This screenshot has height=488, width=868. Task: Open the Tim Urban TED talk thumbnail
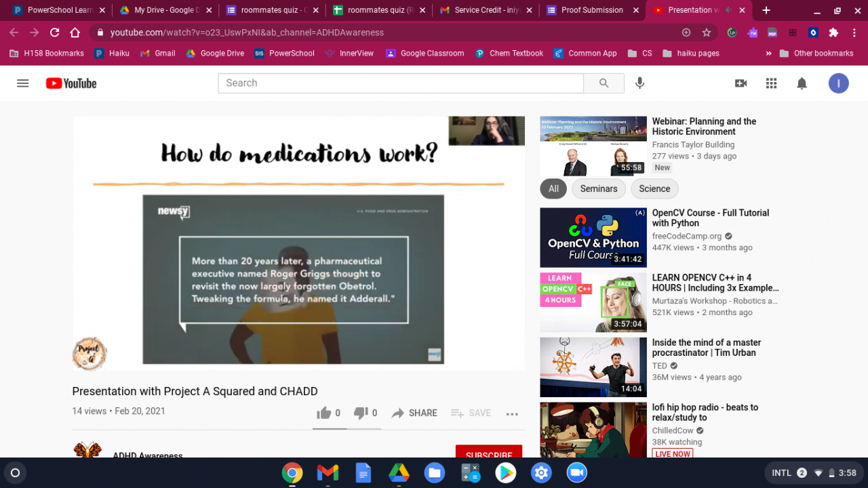(x=593, y=367)
